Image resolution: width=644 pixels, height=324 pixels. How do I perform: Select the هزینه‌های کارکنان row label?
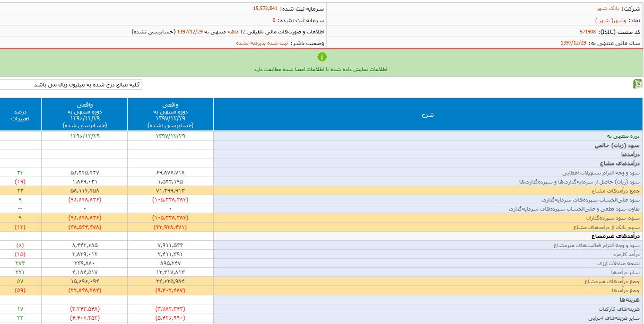click(x=621, y=309)
